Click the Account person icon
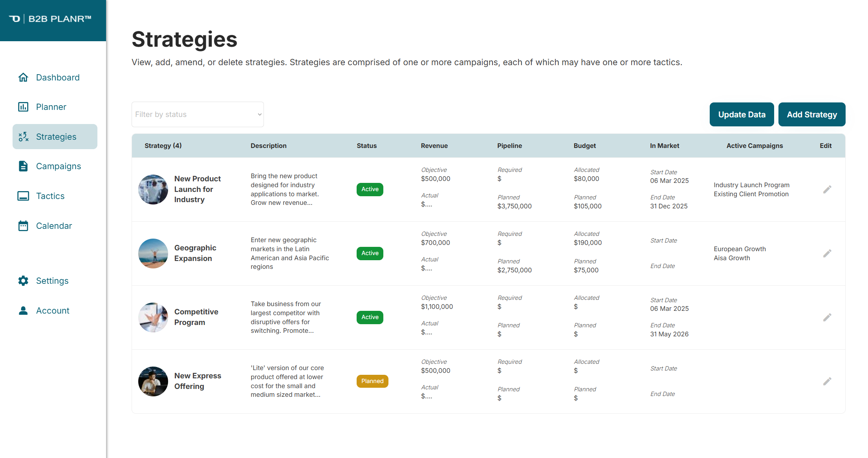The height and width of the screenshot is (458, 868). [x=23, y=310]
